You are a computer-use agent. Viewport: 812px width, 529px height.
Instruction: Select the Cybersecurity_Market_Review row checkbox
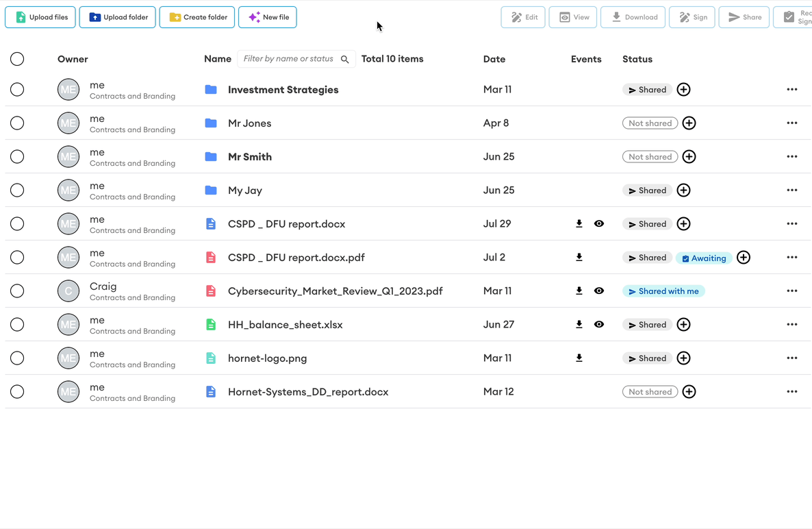coord(17,291)
